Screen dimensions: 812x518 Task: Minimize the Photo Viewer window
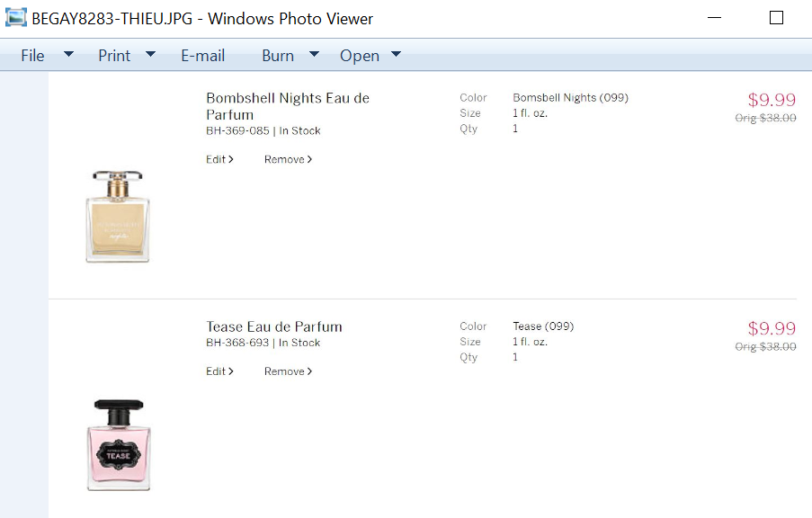click(x=714, y=18)
